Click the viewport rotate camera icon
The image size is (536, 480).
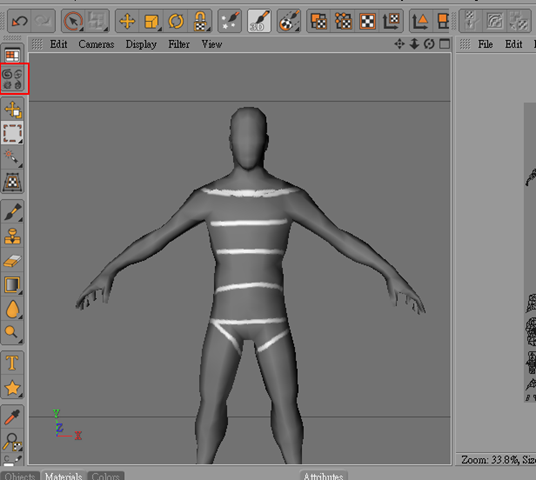(429, 44)
